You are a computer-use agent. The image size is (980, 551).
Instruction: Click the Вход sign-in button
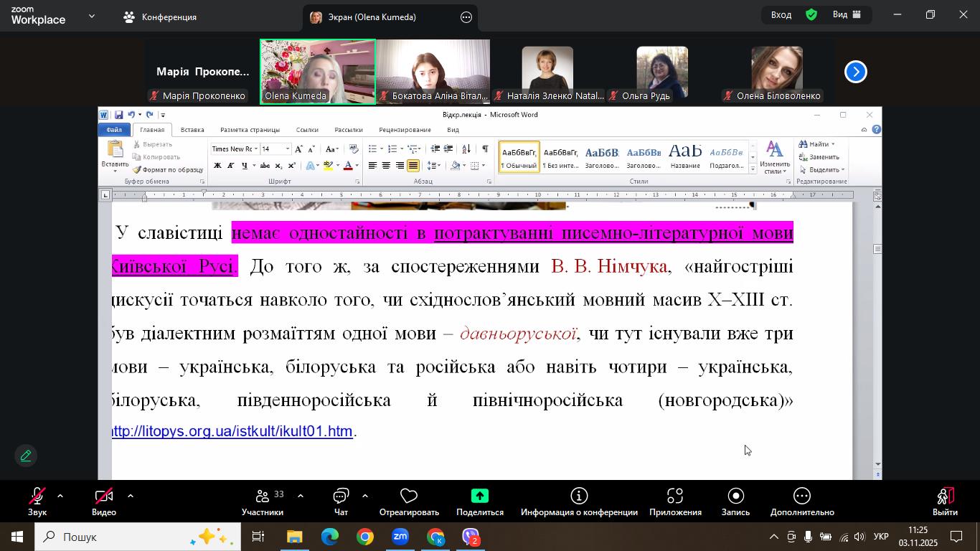point(781,14)
